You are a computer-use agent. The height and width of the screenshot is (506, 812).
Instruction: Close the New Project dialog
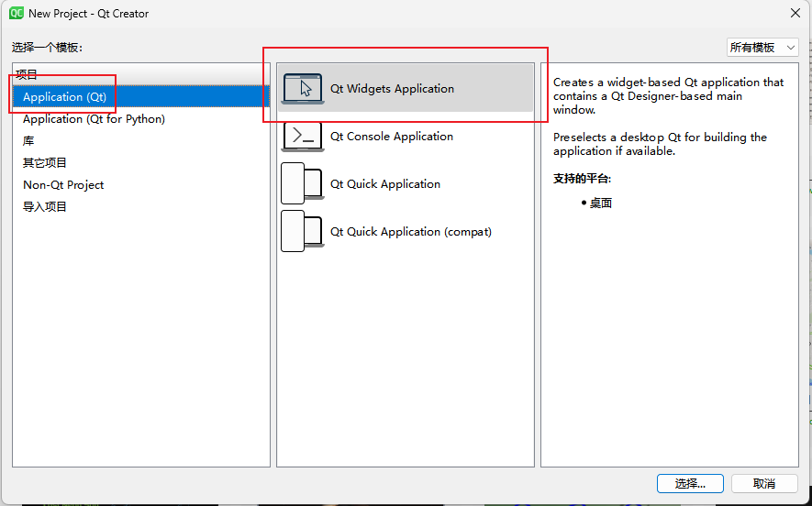795,13
